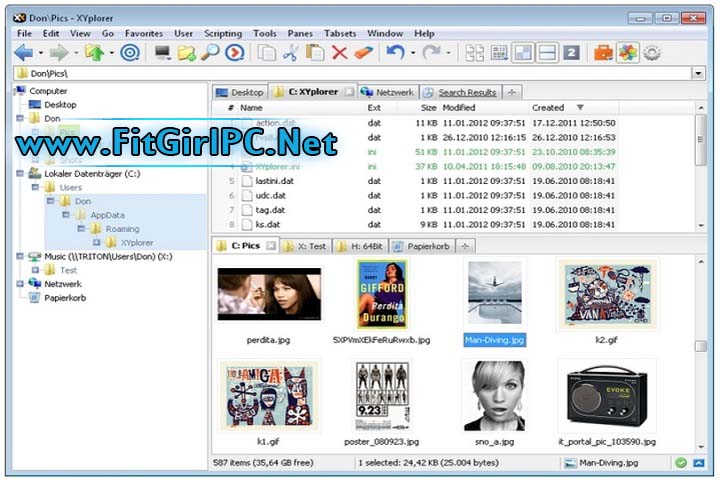Add a new tab in lower pane
The height and width of the screenshot is (480, 720).
point(465,245)
